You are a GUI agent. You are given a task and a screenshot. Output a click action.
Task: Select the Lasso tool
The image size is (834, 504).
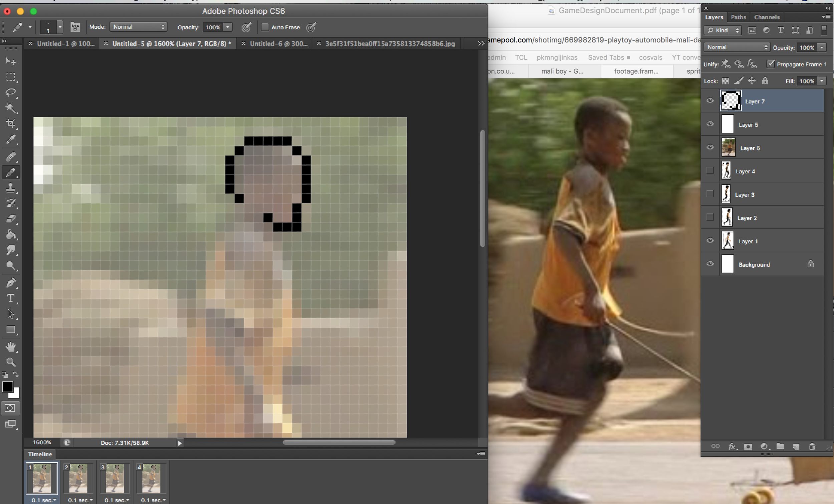click(10, 92)
